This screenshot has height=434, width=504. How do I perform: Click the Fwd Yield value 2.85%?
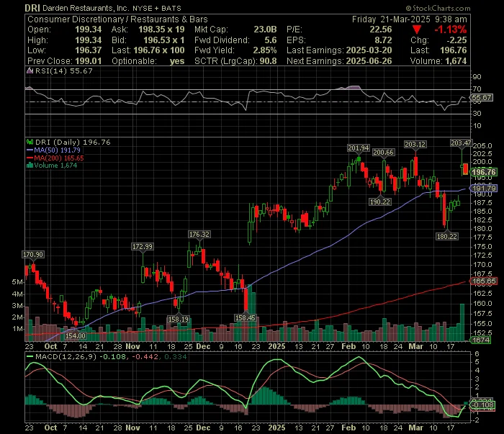tap(265, 50)
